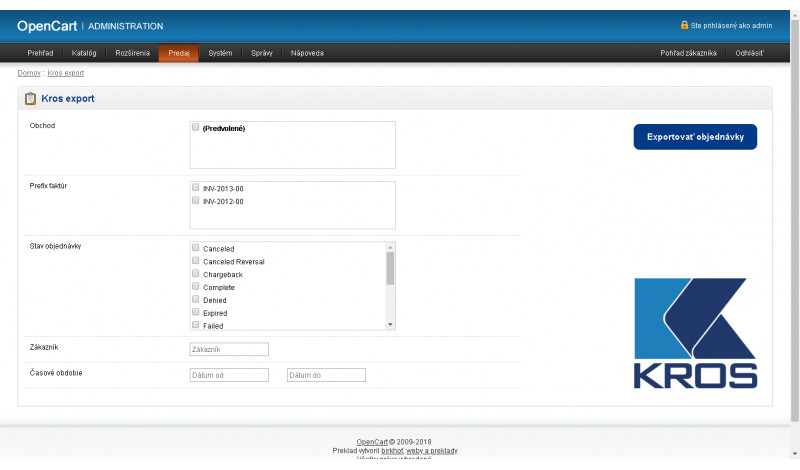Check the INV-2012-00 prefix checkbox
The image size is (800, 470).
click(x=195, y=200)
